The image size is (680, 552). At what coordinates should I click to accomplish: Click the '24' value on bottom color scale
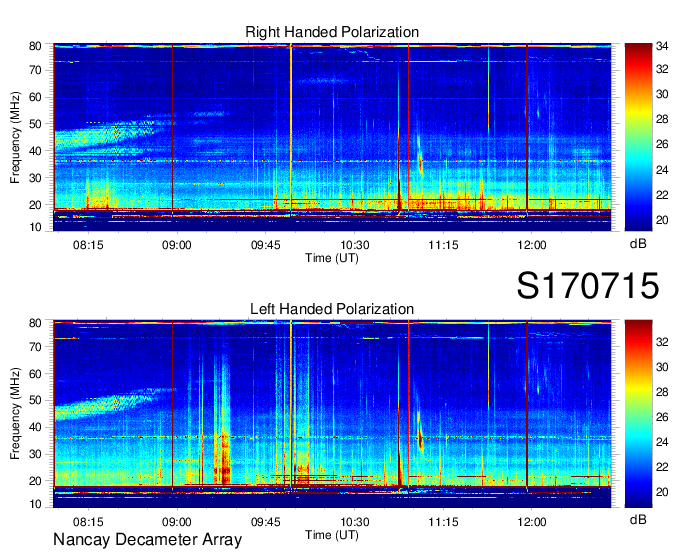(x=662, y=442)
